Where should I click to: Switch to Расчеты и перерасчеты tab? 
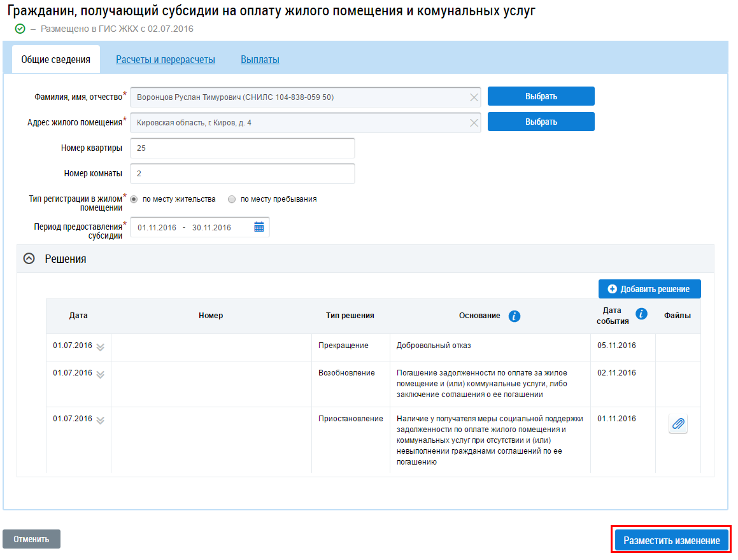coord(166,60)
